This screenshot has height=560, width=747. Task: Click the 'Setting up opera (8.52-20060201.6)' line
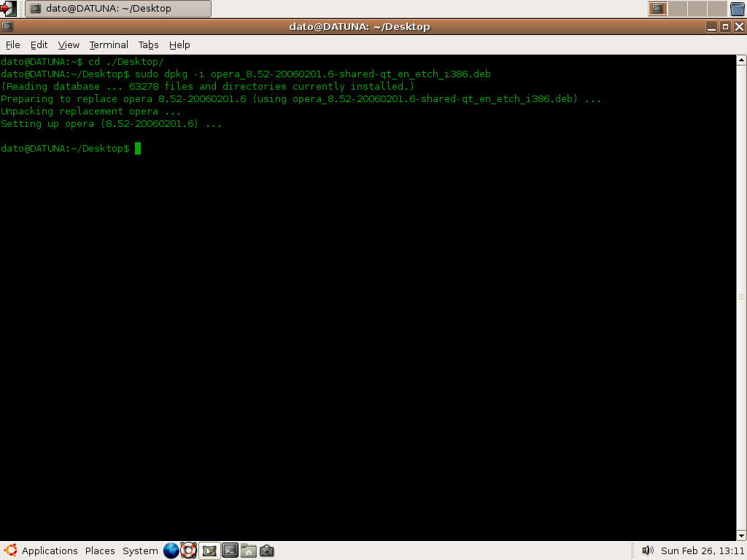click(x=112, y=124)
